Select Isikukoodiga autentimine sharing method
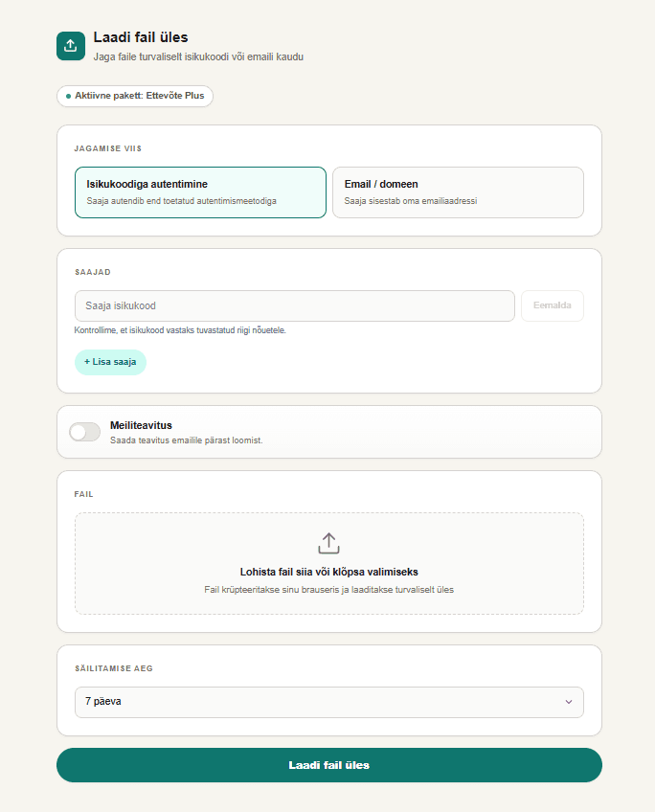 click(200, 192)
